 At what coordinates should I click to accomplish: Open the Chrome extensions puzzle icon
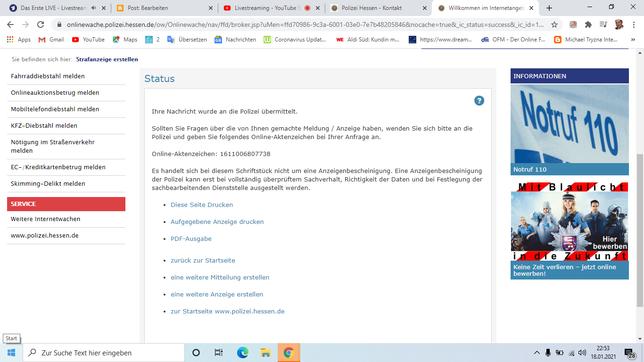pos(588,25)
